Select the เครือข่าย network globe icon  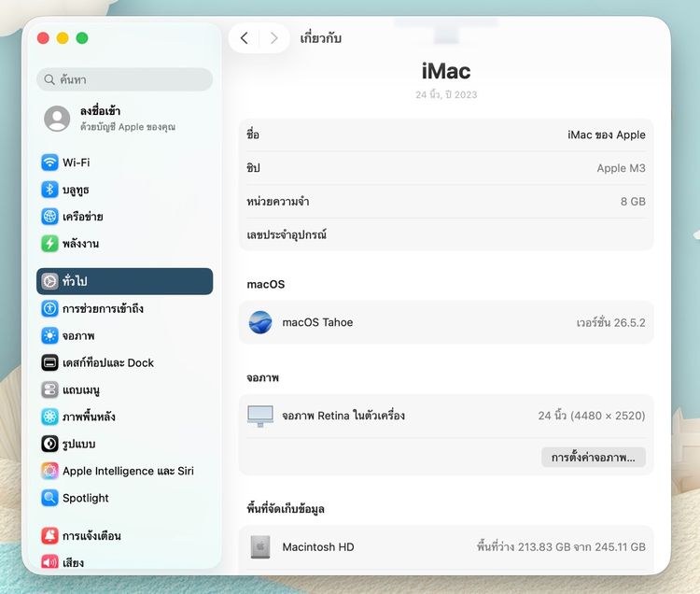point(49,217)
